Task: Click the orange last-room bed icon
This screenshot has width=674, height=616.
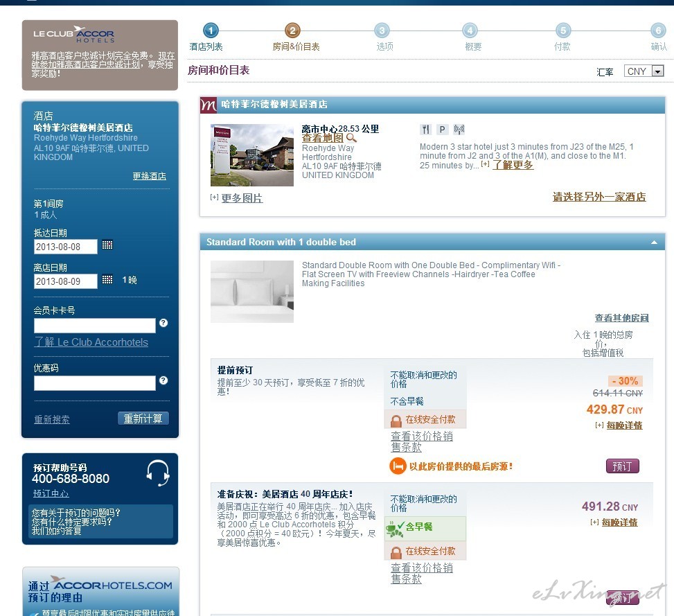Action: click(398, 466)
